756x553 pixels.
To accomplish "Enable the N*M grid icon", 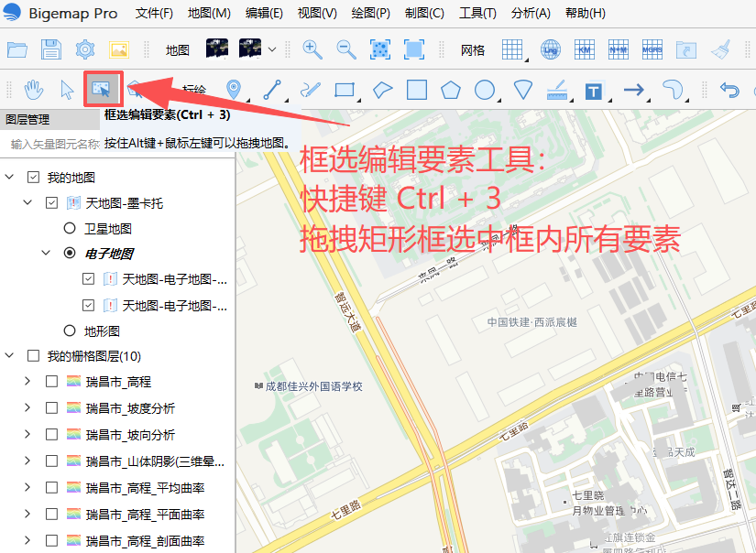I will [x=619, y=49].
